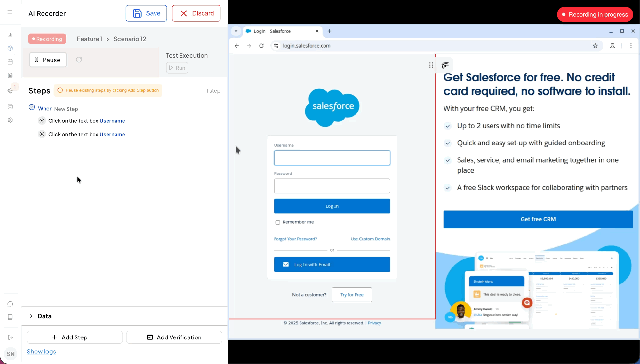Check the Remember me checkbox
Image resolution: width=640 pixels, height=364 pixels.
pyautogui.click(x=277, y=222)
